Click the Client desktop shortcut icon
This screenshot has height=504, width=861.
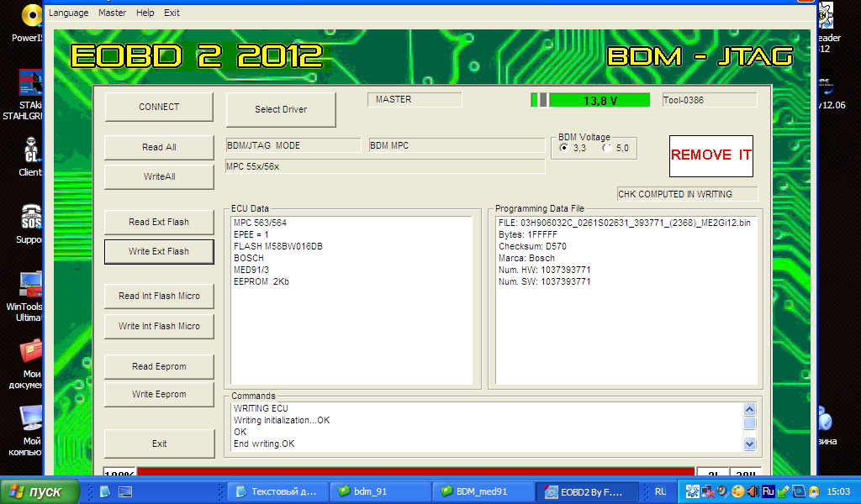(x=31, y=152)
